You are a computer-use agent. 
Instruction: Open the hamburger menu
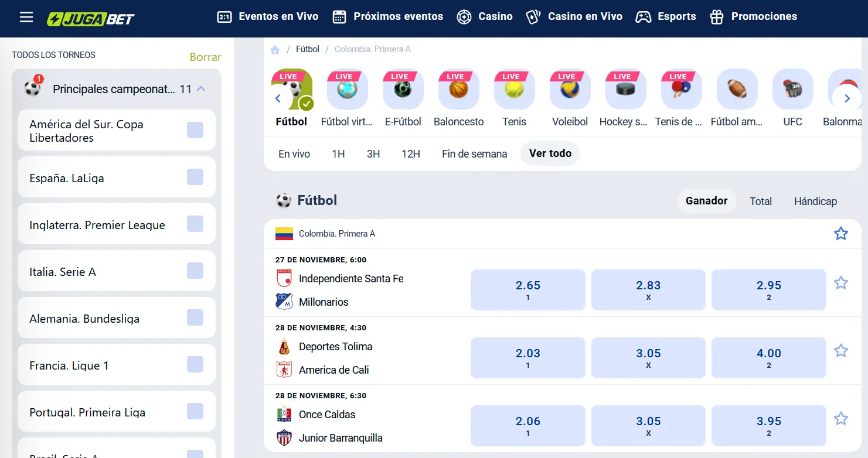click(x=26, y=16)
